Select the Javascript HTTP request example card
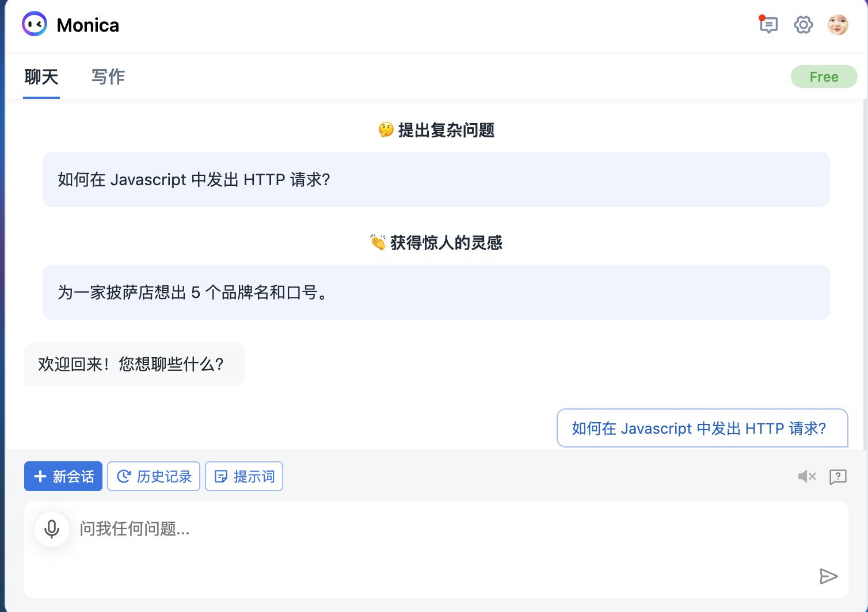 436,179
